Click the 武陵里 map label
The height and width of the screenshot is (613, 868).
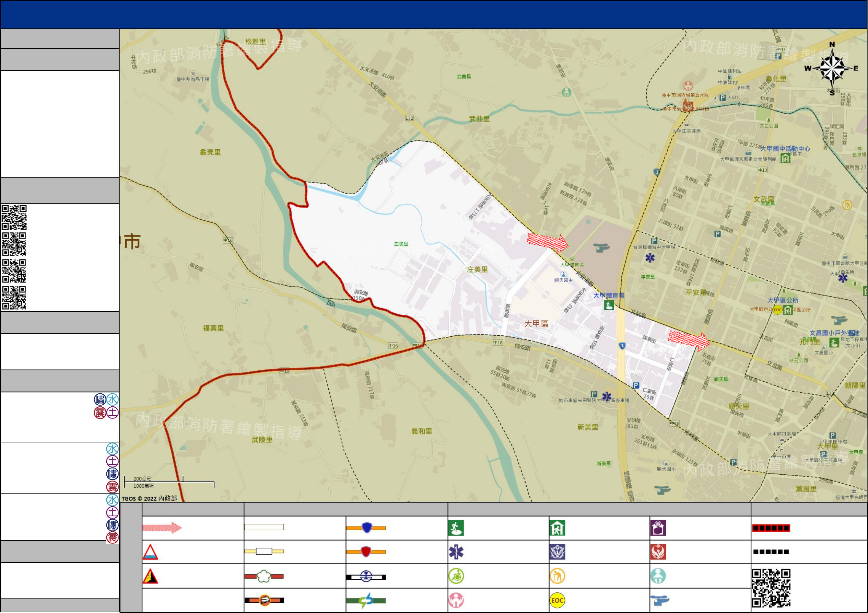point(262,439)
